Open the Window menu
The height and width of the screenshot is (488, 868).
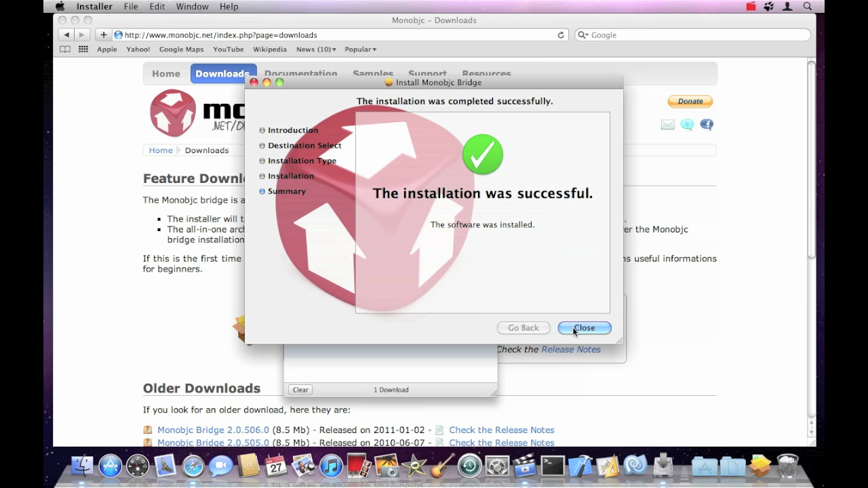(x=192, y=7)
